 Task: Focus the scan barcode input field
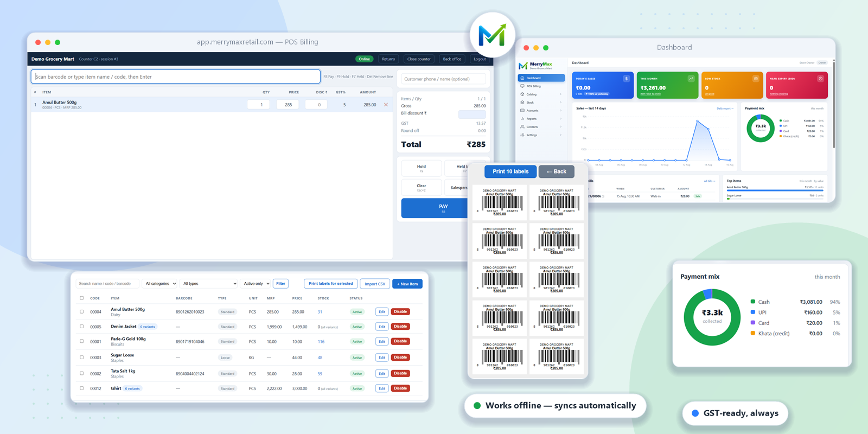pos(176,76)
